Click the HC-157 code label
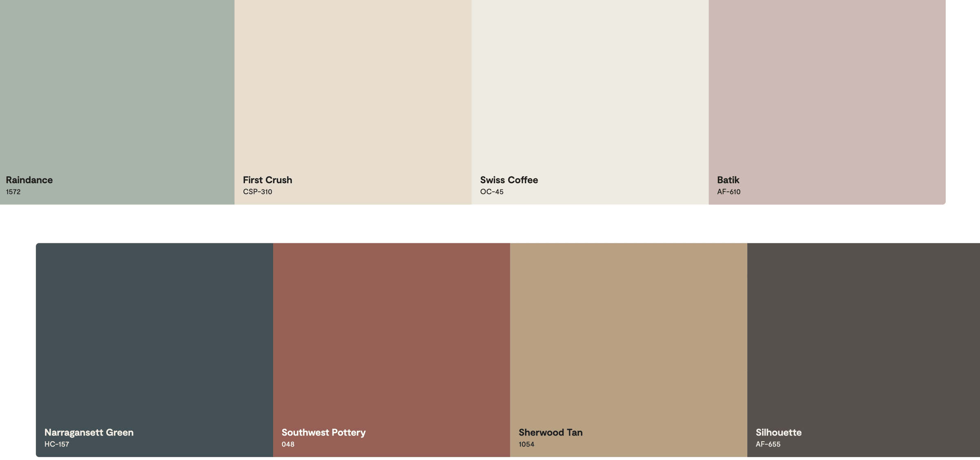Viewport: 980px width, 460px height. 57,444
